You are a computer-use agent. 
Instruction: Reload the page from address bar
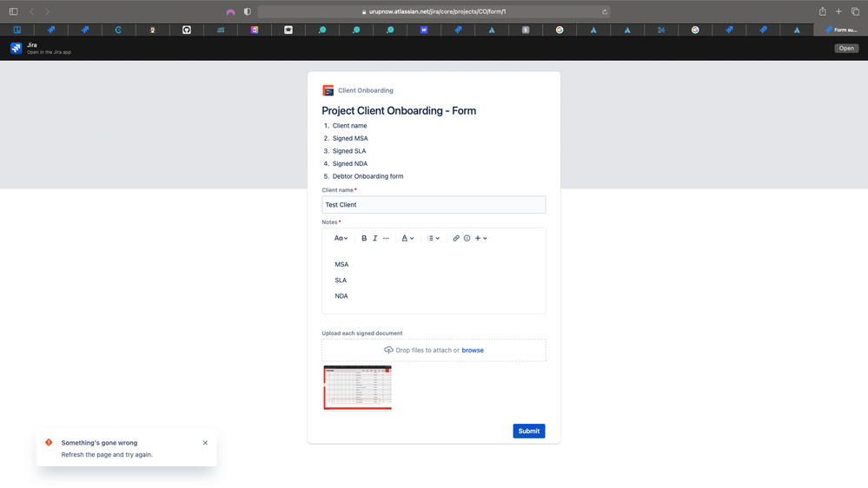point(605,11)
